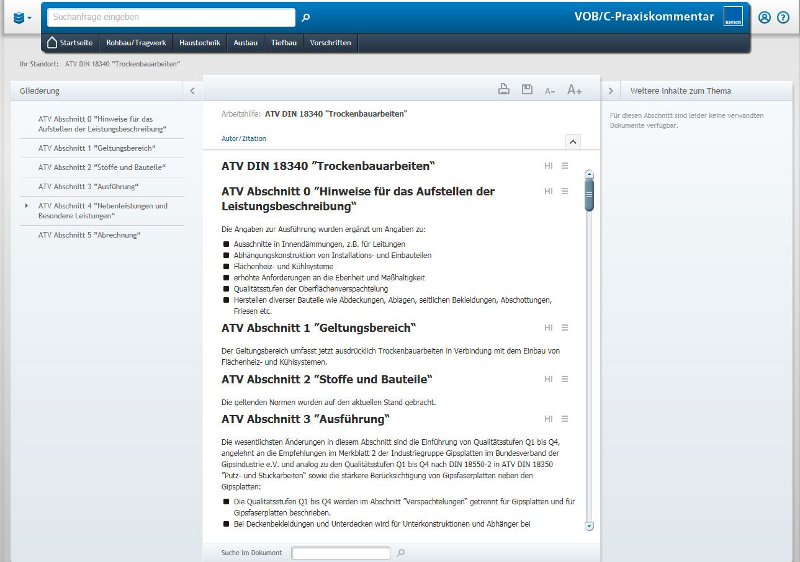Click the in-document search magnifier icon

click(401, 552)
